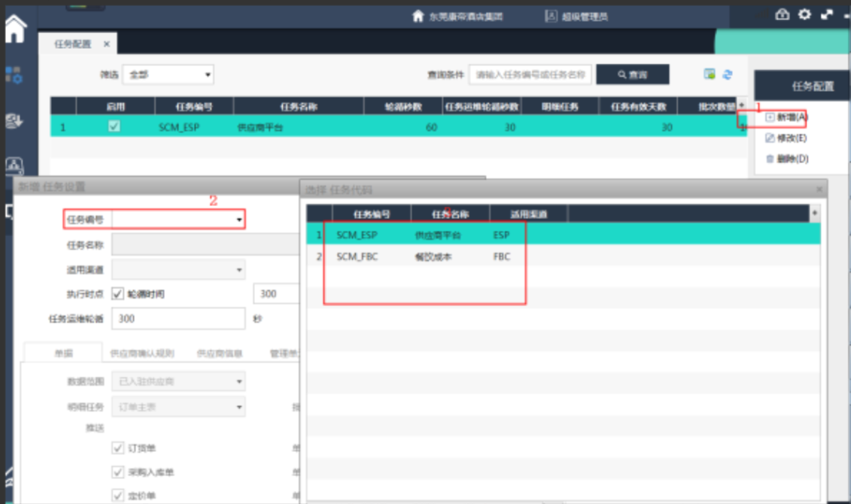This screenshot has width=851, height=504.
Task: Open the 数据范围 dropdown
Action: [x=178, y=381]
